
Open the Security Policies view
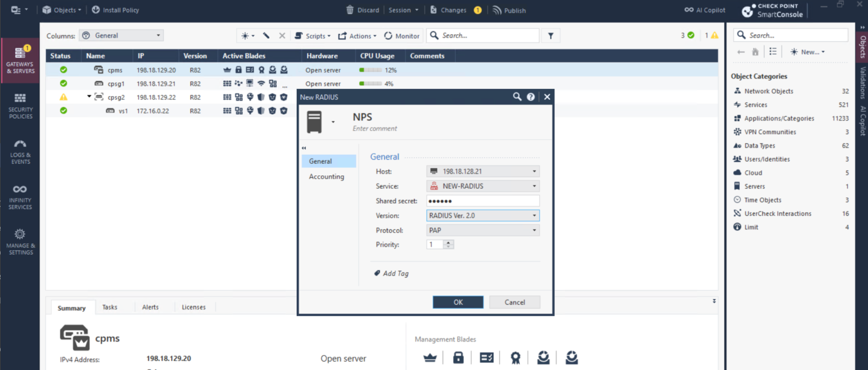coord(20,106)
